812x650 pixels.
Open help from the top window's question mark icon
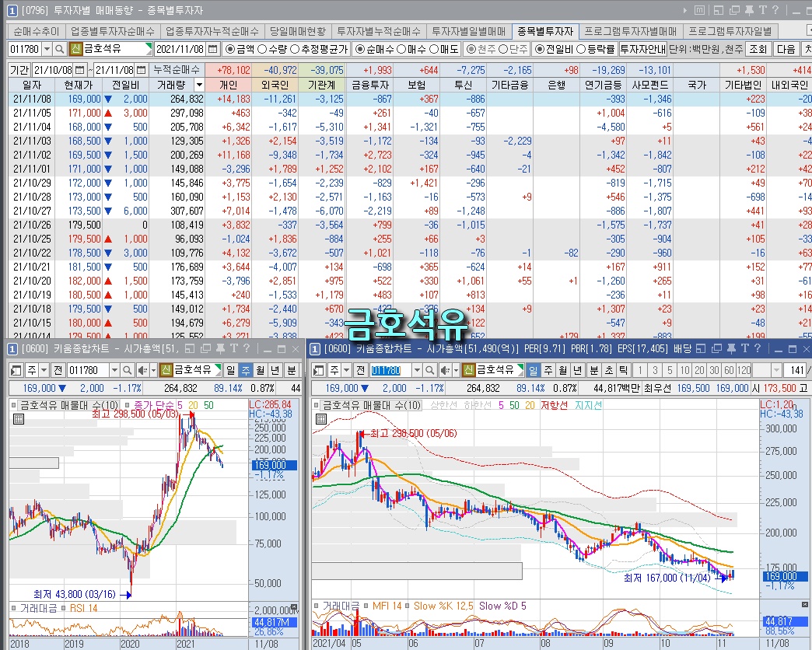coord(775,10)
